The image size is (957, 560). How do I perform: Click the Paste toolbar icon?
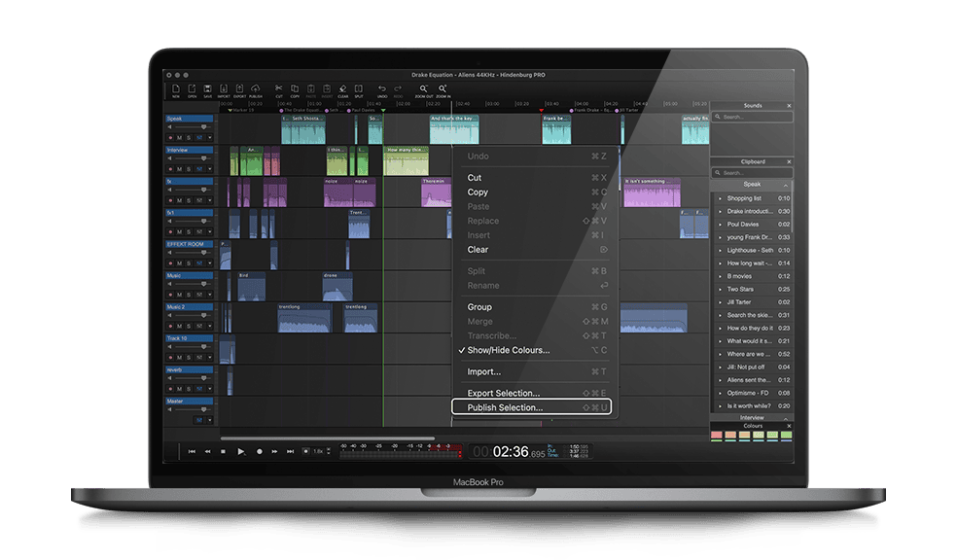(x=310, y=89)
